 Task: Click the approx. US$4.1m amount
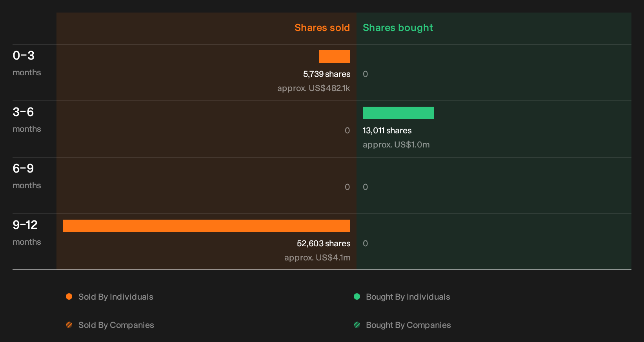(x=317, y=258)
